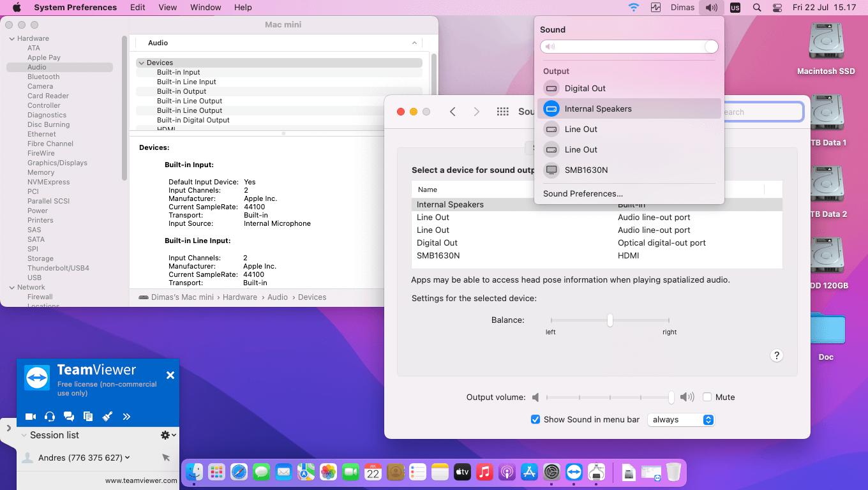Uncheck Show Sound in menu bar
Image resolution: width=868 pixels, height=490 pixels.
(x=535, y=420)
